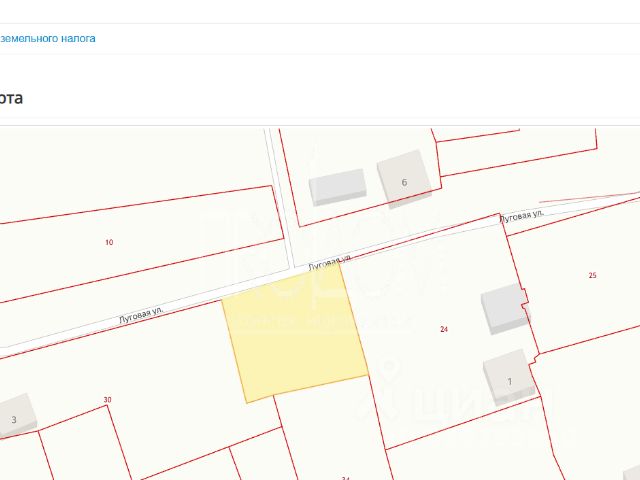Click building number 7 on map

point(509,377)
